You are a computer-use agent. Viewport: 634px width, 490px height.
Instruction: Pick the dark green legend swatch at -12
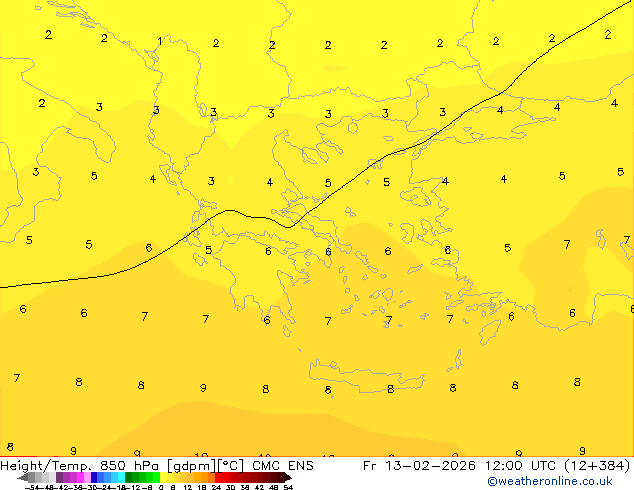(129, 477)
